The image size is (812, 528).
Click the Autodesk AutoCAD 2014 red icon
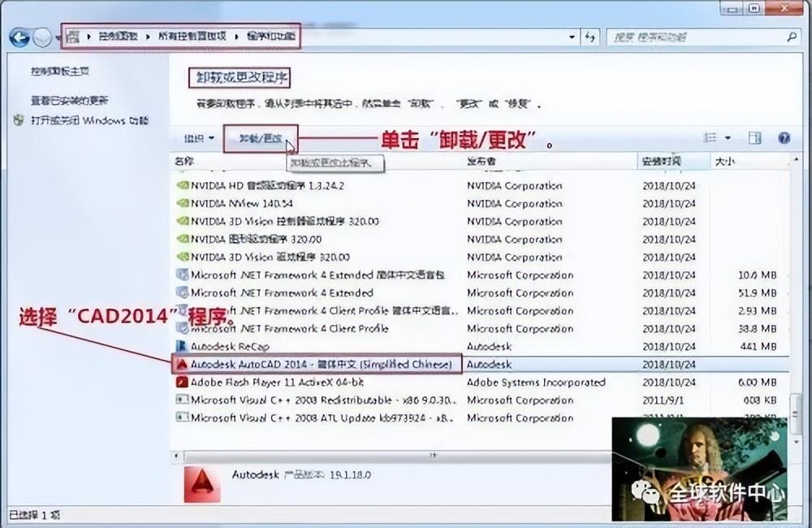181,364
